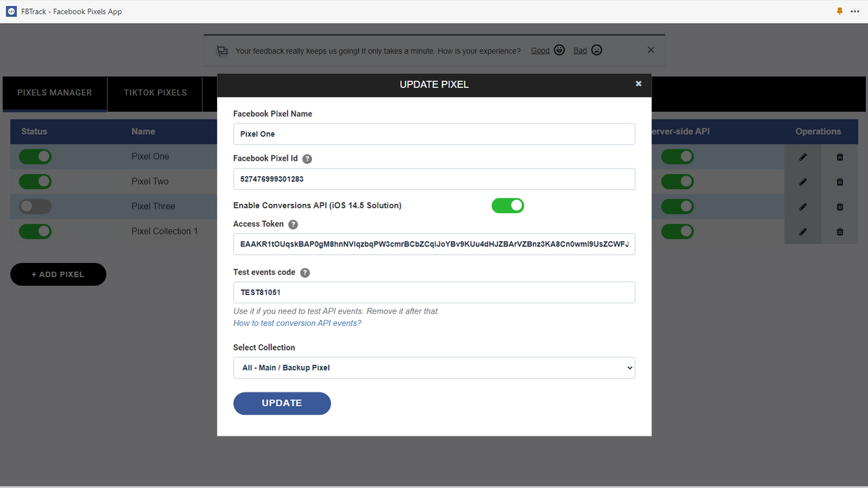Switch to Pixels Manager tab
The image size is (868, 488).
54,93
